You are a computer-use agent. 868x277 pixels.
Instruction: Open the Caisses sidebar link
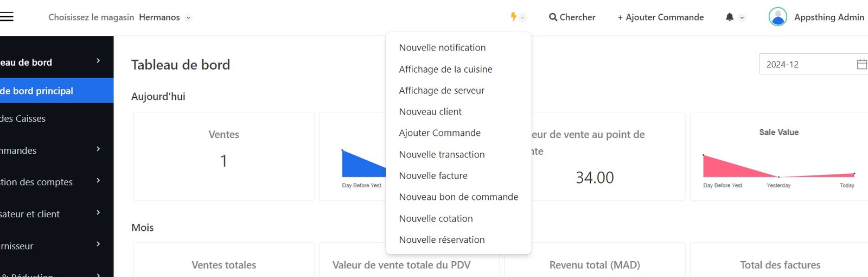(x=23, y=118)
